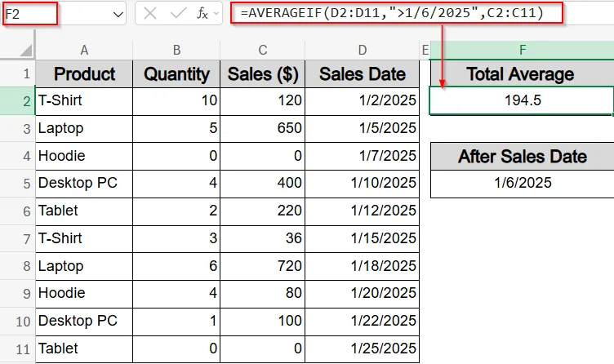Select the cell showing 194.5
The image size is (614, 364).
click(x=522, y=100)
